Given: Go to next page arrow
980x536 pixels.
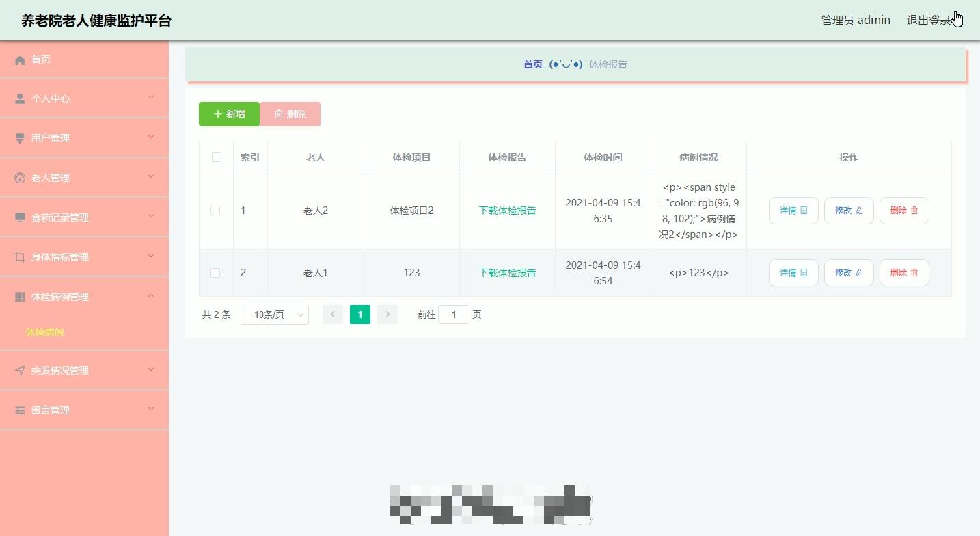Looking at the screenshot, I should coord(387,314).
